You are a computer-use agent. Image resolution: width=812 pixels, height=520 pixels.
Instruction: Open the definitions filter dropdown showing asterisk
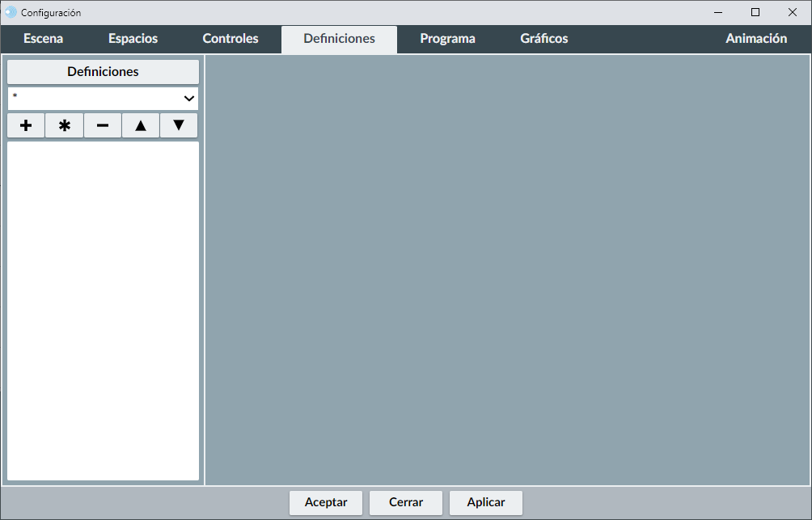coord(103,99)
